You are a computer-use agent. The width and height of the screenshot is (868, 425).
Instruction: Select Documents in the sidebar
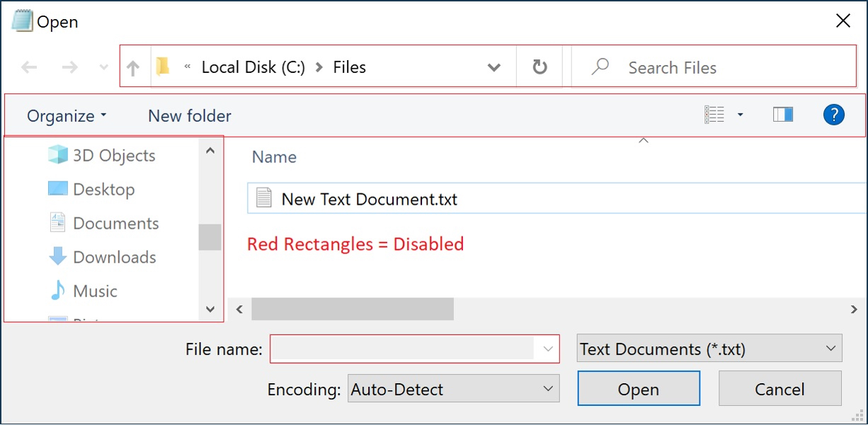pos(115,223)
